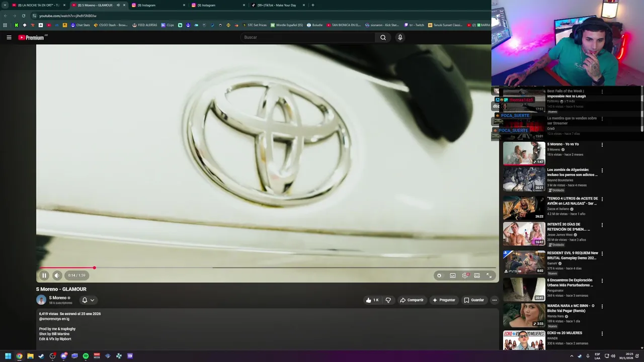Open 'ECKO vs 20 MUJERES' thumbnail
The height and width of the screenshot is (362, 644).
(x=524, y=340)
